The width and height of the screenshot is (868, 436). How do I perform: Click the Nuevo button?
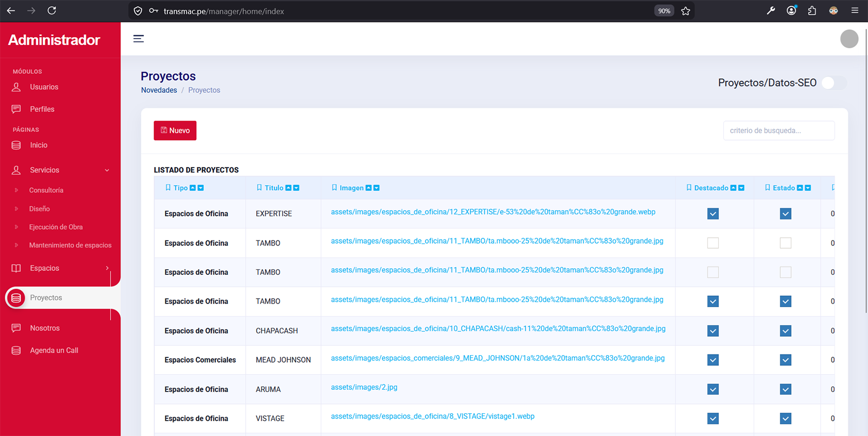coord(175,130)
